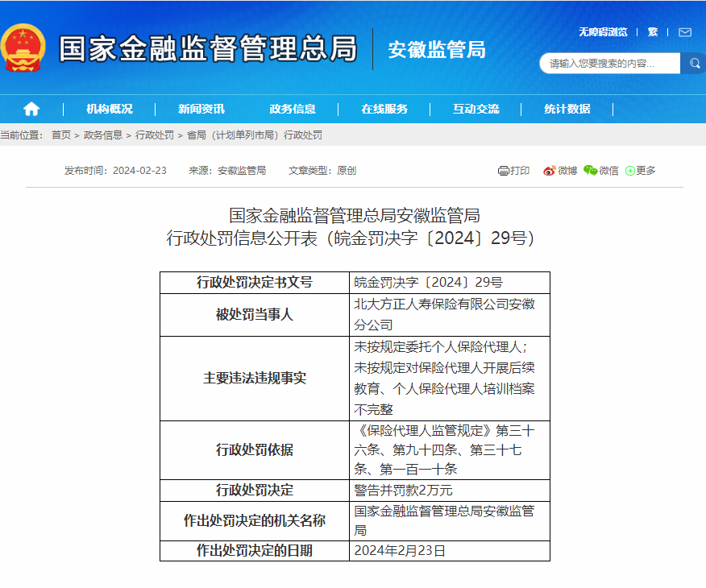
Task: Open the 新闻资讯 menu
Action: point(201,109)
